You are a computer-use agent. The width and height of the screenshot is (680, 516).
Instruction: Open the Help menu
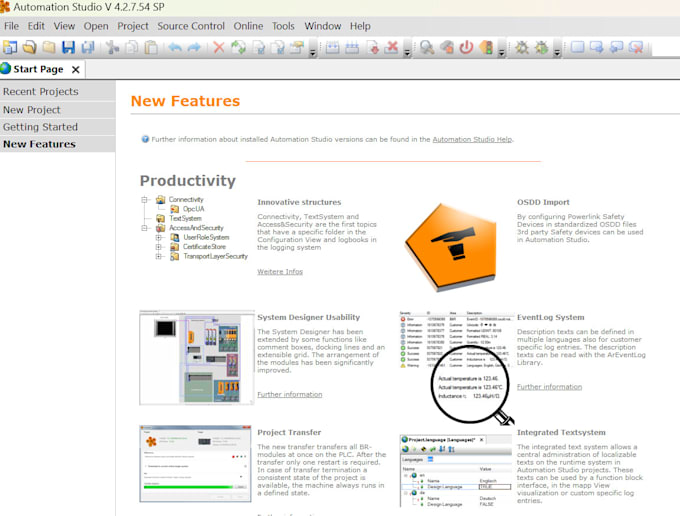(x=360, y=26)
